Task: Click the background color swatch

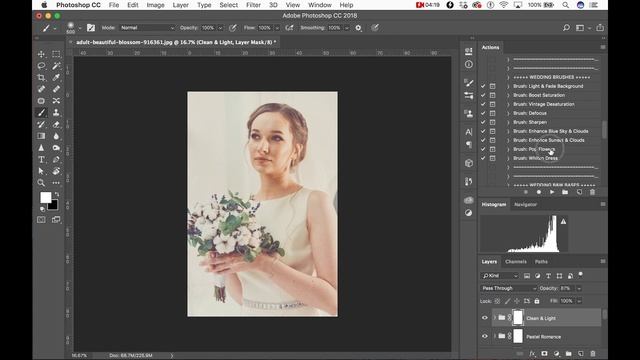Action: [54, 206]
